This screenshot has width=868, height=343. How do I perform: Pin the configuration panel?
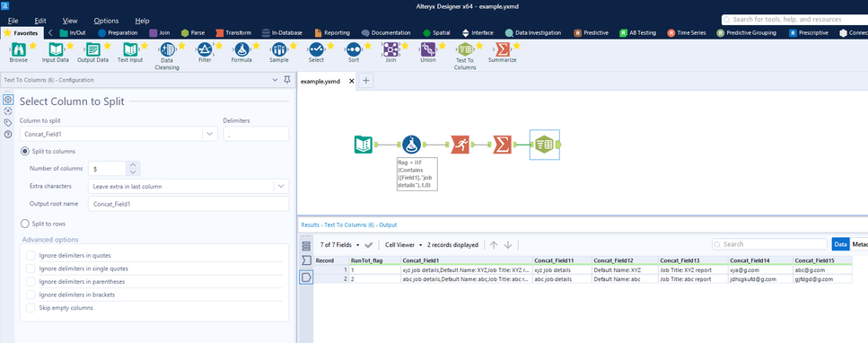click(286, 80)
